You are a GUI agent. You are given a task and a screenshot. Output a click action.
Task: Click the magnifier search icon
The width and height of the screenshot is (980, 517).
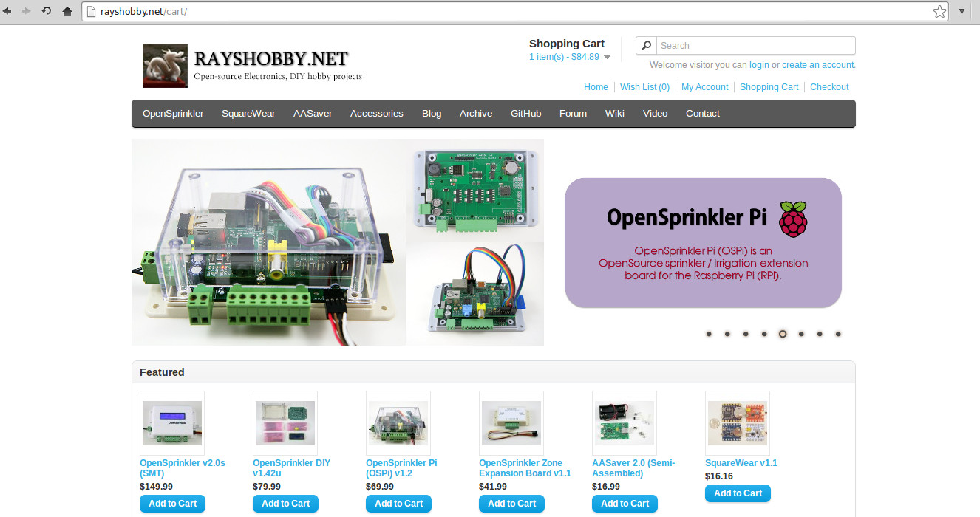tap(646, 46)
